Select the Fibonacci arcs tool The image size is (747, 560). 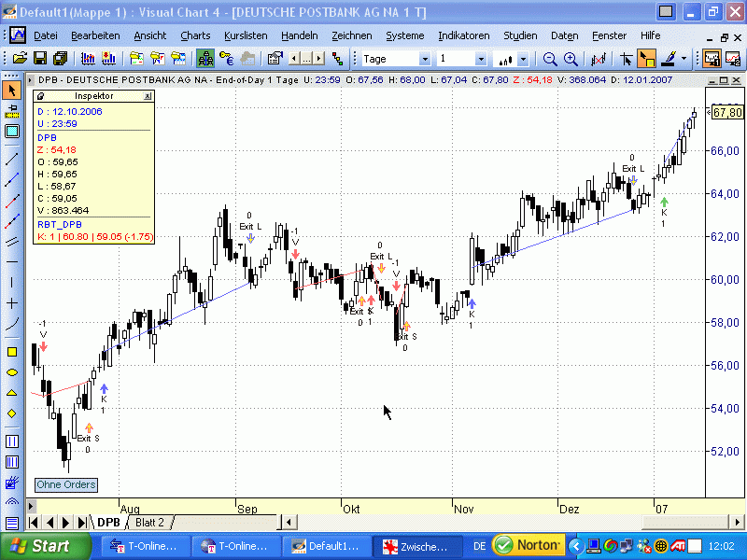pyautogui.click(x=12, y=501)
